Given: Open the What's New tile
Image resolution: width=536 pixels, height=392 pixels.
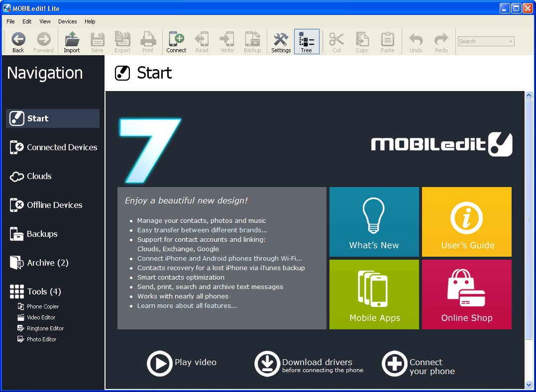Looking at the screenshot, I should click(374, 222).
